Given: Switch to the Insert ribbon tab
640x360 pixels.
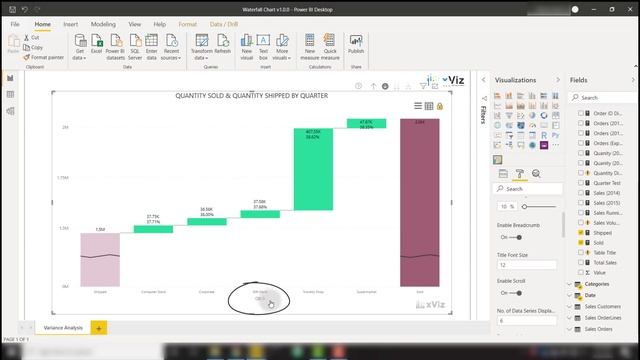Looking at the screenshot, I should (x=71, y=24).
